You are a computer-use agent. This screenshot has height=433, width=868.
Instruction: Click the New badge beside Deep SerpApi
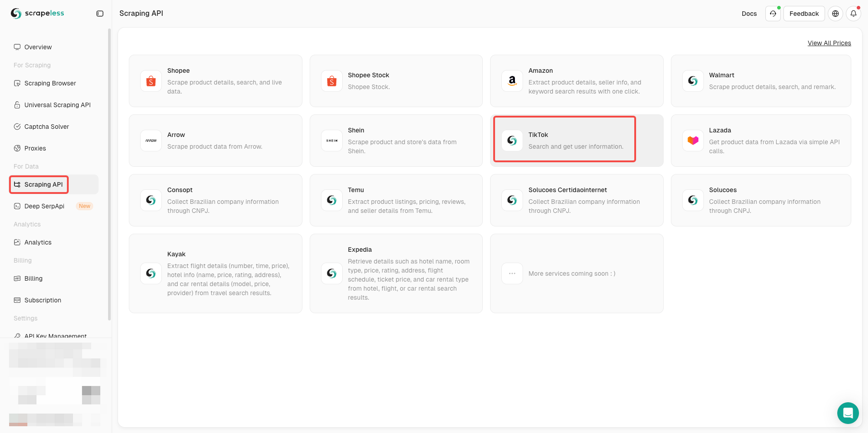[85, 206]
